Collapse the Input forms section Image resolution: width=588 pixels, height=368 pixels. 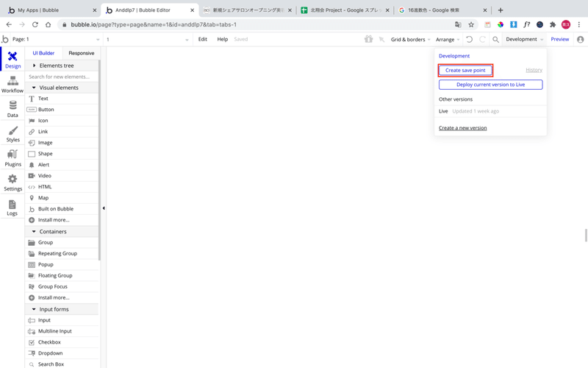[x=62, y=309]
